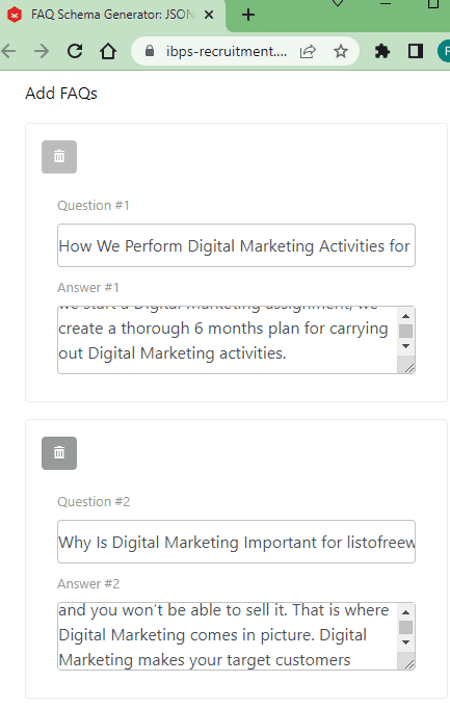
Task: Reload the page with the refresh icon
Action: [75, 51]
